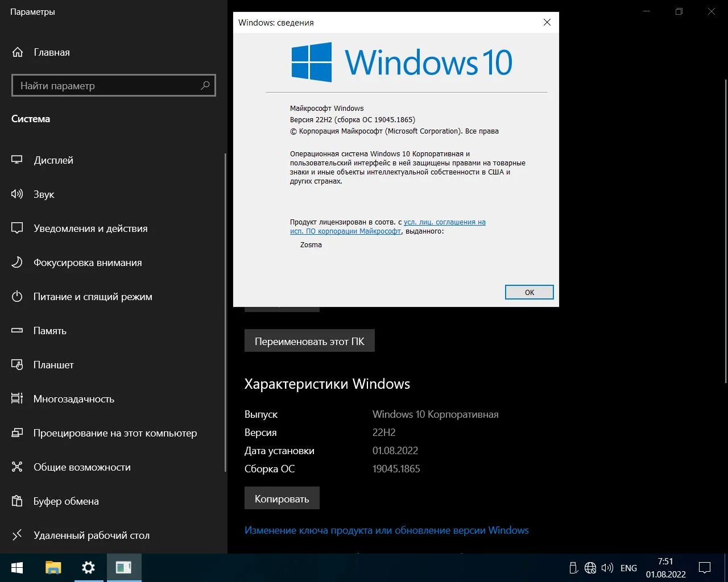Click the 19045.1865 build number value
The width and height of the screenshot is (728, 582).
396,469
